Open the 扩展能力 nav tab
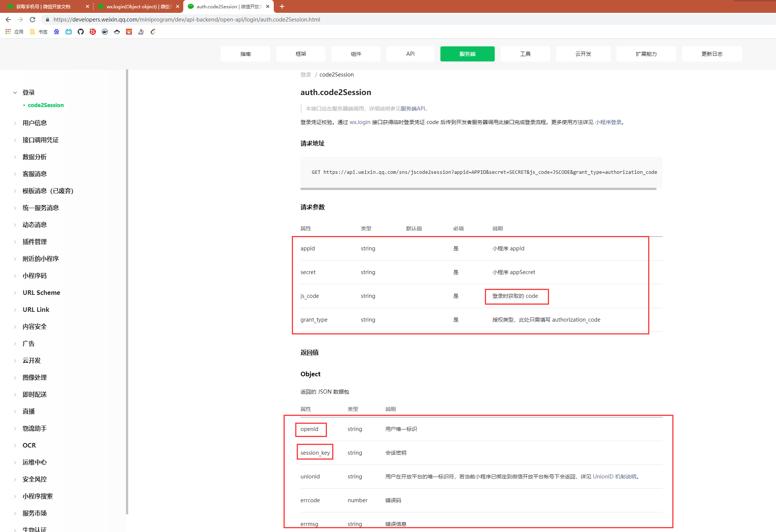Screen dimensions: 776x532 pyautogui.click(x=646, y=54)
